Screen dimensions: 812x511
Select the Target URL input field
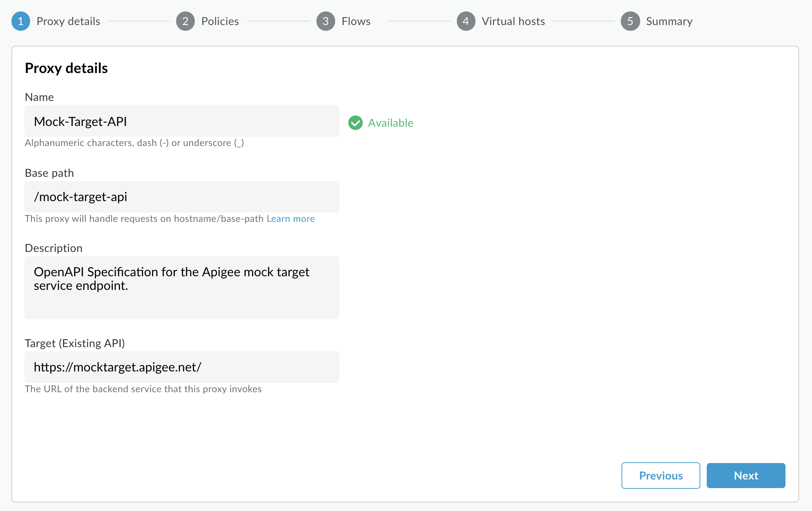click(x=182, y=366)
